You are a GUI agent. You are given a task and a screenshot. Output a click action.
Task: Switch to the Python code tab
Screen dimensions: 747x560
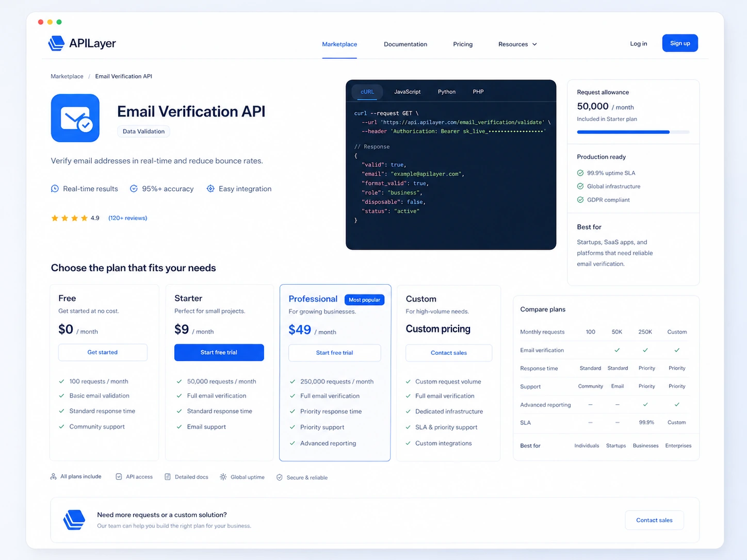(447, 92)
